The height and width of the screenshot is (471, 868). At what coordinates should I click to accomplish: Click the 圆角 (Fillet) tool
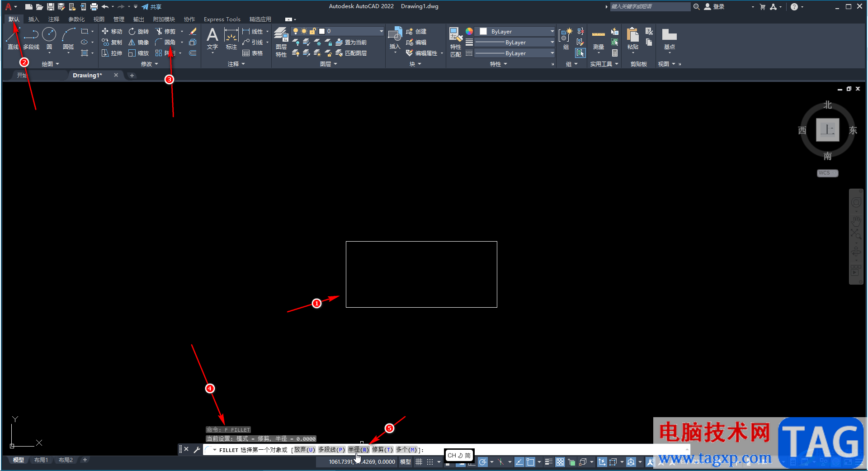165,42
